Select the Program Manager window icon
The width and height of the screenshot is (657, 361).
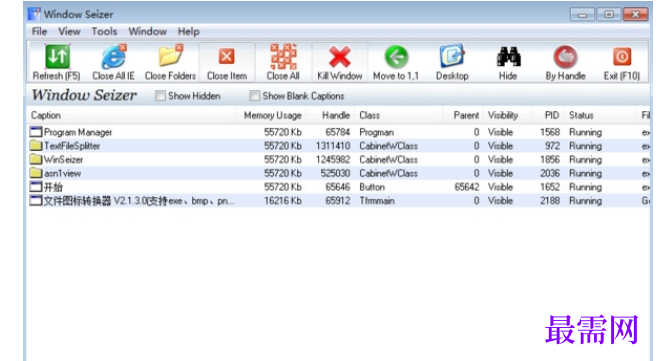pos(36,132)
